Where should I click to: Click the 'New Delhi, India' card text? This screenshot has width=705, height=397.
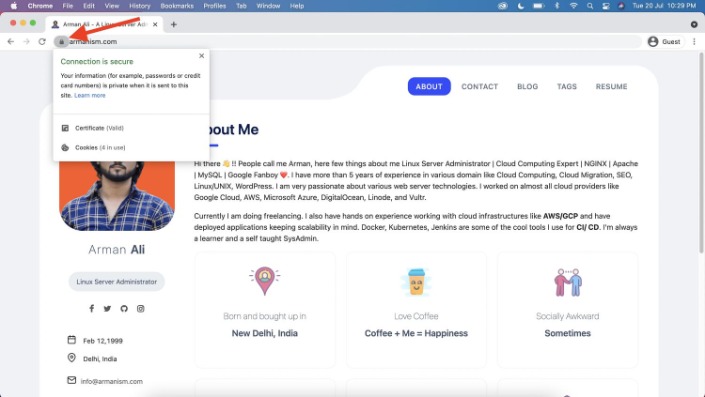point(264,333)
